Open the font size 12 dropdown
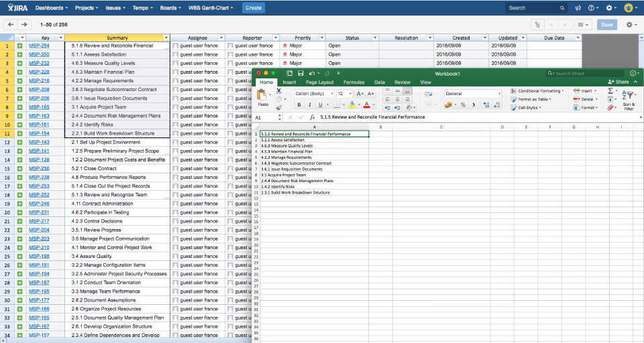Screen dimensions: 644x343 [350, 94]
